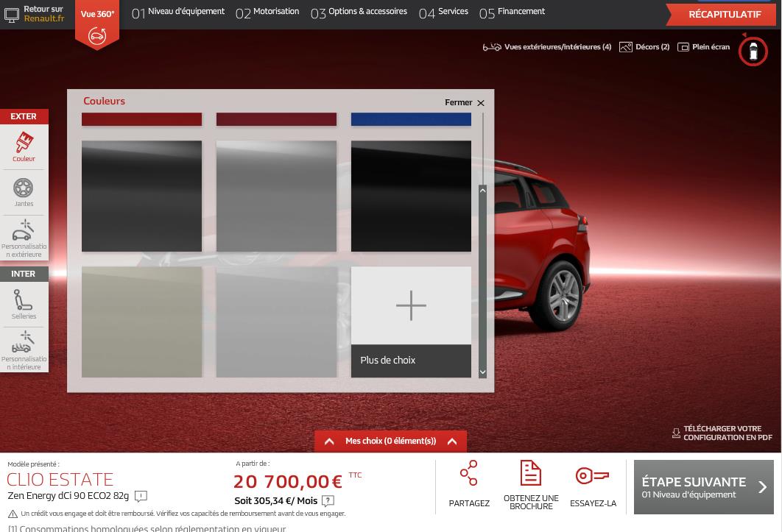Click the Plus de choix tile
Viewport: 782px width, 532px height.
411,322
